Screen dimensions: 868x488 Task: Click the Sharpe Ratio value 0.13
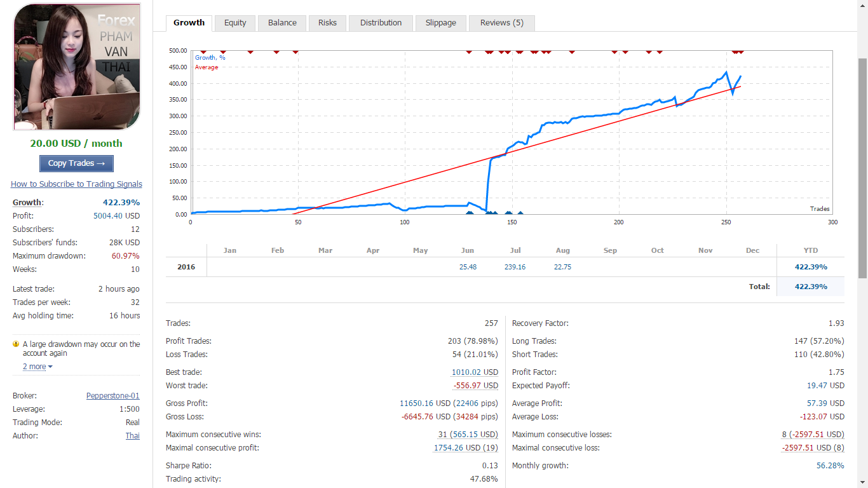(491, 466)
